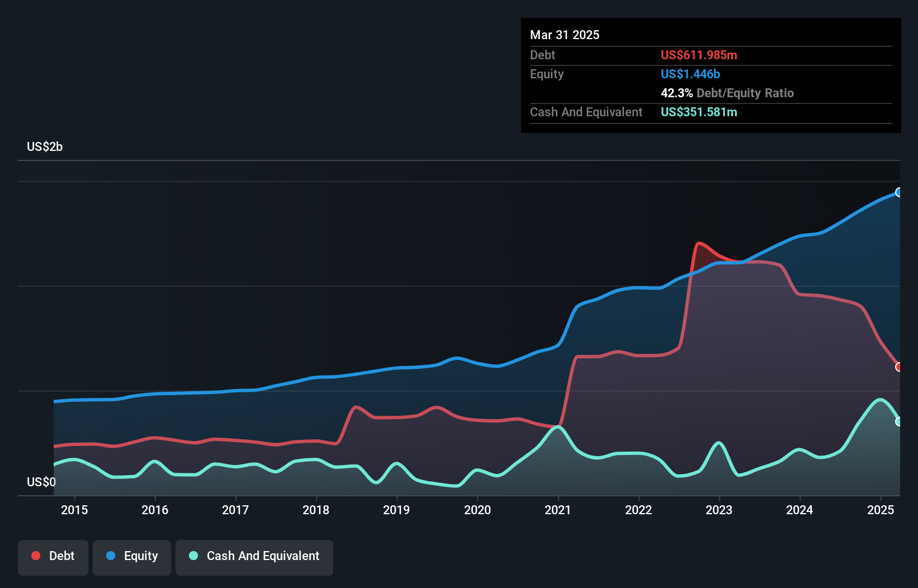Screen dimensions: 918x588
Task: Click the US$351.581m cash value
Action: click(699, 112)
